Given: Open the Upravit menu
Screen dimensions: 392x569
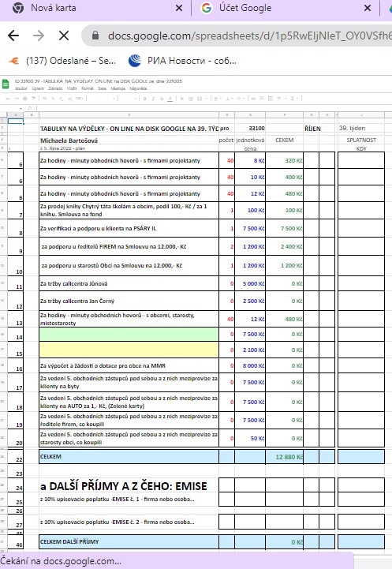Looking at the screenshot, I should point(38,88).
